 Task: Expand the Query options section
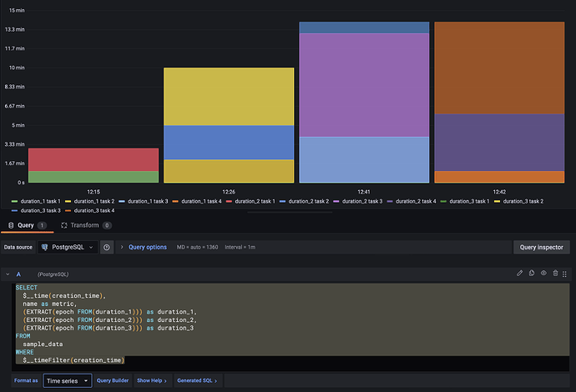(147, 247)
